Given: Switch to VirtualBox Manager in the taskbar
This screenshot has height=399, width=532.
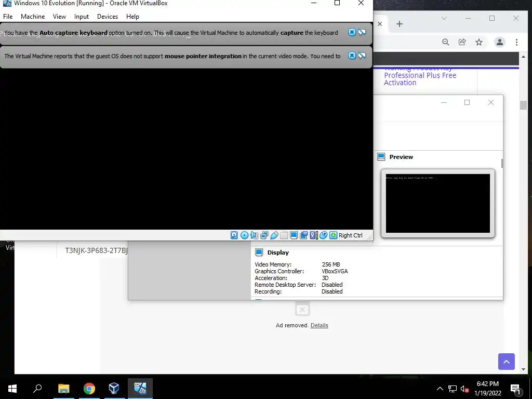Looking at the screenshot, I should [x=114, y=389].
